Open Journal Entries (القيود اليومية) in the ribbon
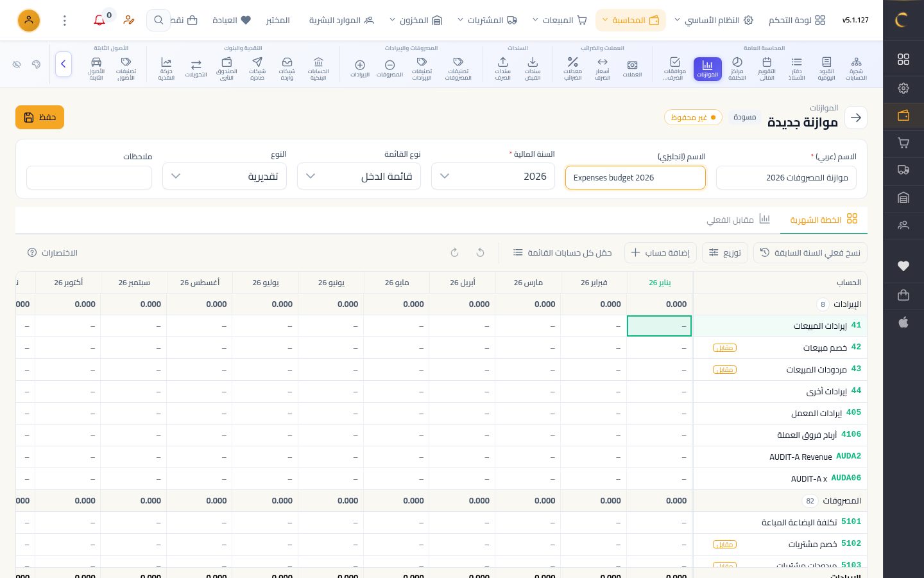Screen dimensions: 924x578 [826, 69]
